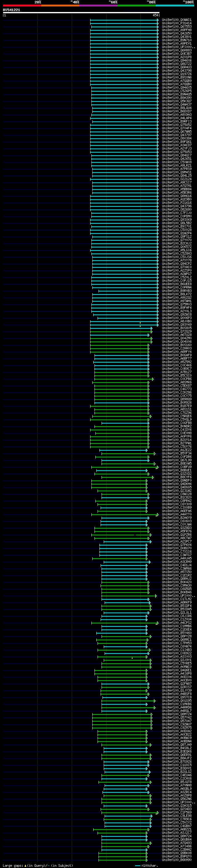Select hit label UniRef100_C4G773
Viewport: 197px width, 868px height.
point(176,389)
